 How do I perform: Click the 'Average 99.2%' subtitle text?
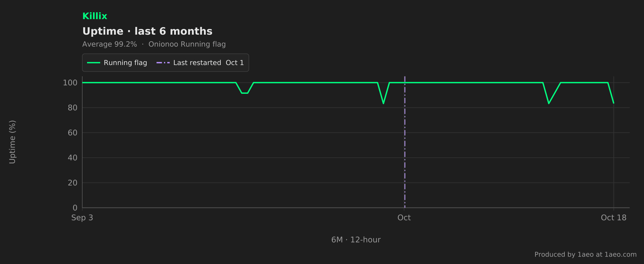(110, 44)
